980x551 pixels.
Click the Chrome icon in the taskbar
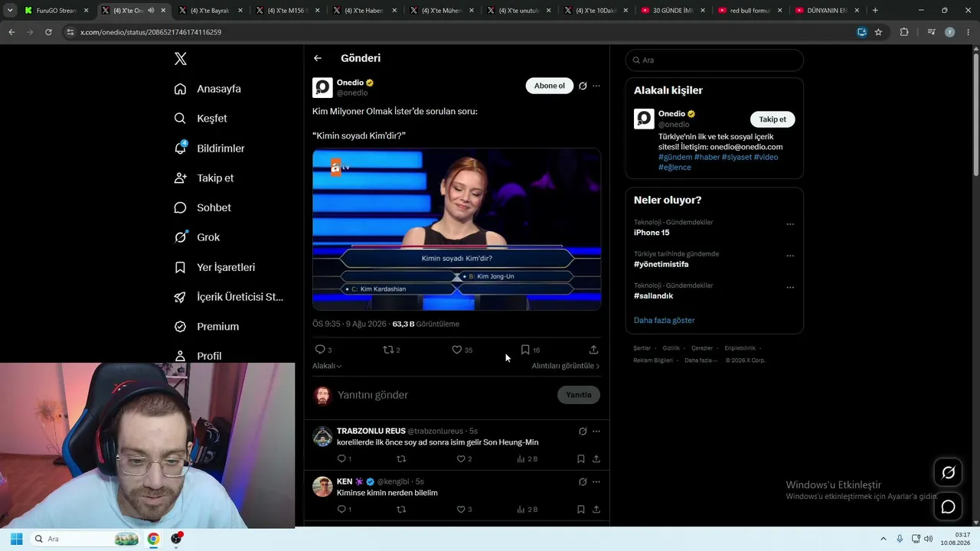pyautogui.click(x=153, y=539)
